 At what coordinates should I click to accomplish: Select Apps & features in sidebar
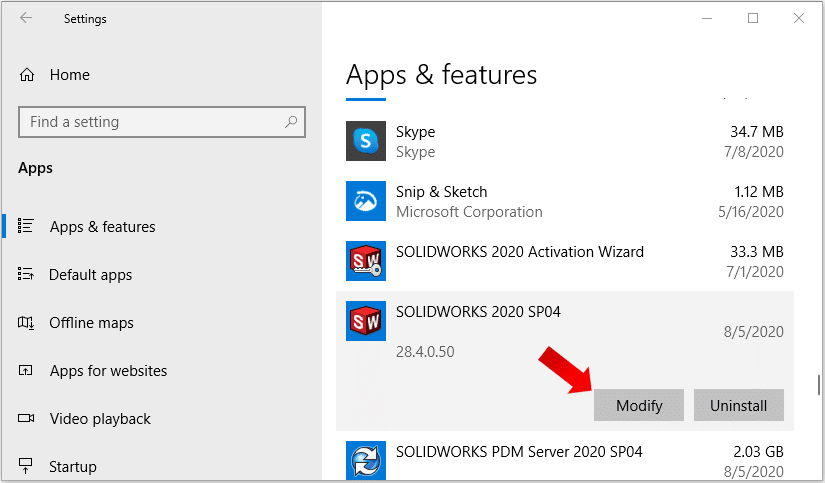pyautogui.click(x=103, y=227)
